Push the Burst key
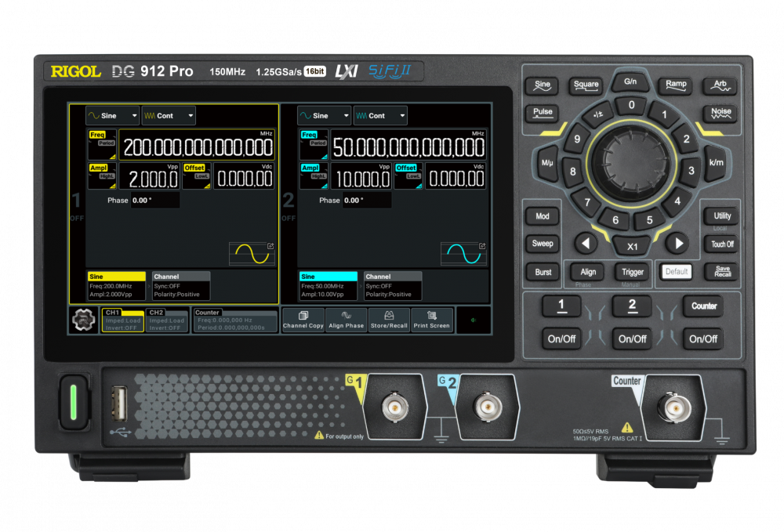Screen dimensions: 784x532 543,272
